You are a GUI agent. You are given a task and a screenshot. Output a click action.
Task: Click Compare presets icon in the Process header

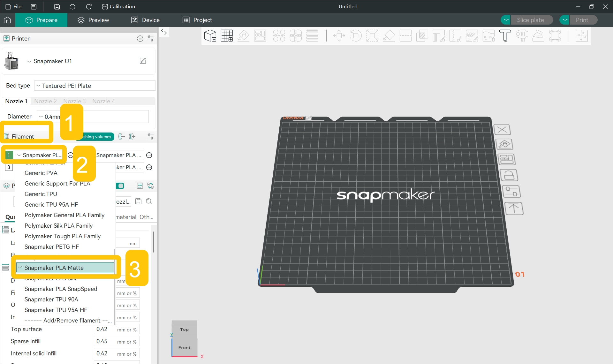coord(150,186)
